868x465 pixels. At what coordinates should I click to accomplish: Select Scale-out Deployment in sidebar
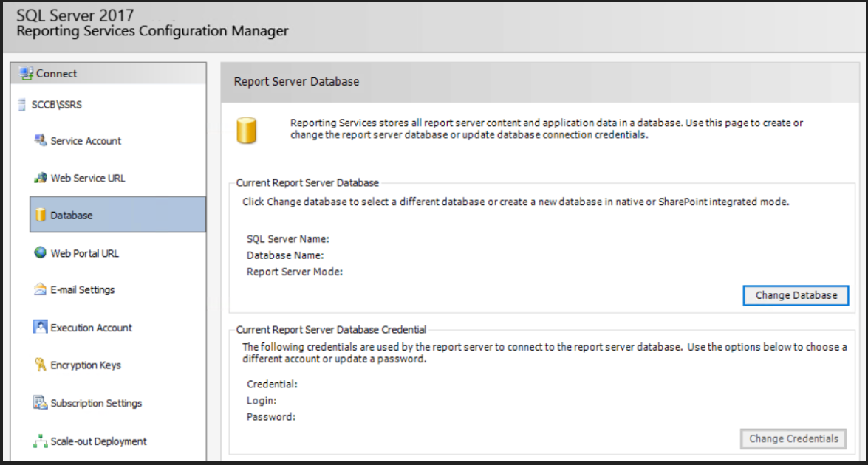[98, 441]
